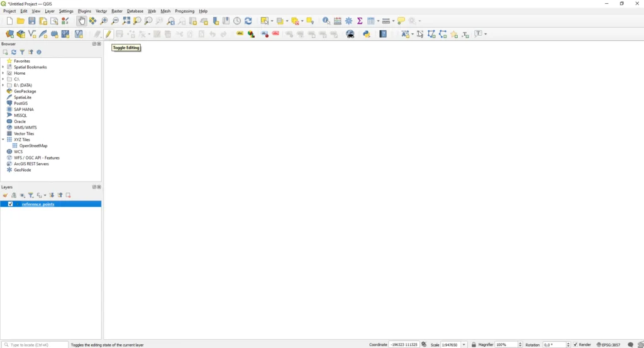The width and height of the screenshot is (644, 348).
Task: Select the Pan Map hand tool
Action: (x=81, y=21)
